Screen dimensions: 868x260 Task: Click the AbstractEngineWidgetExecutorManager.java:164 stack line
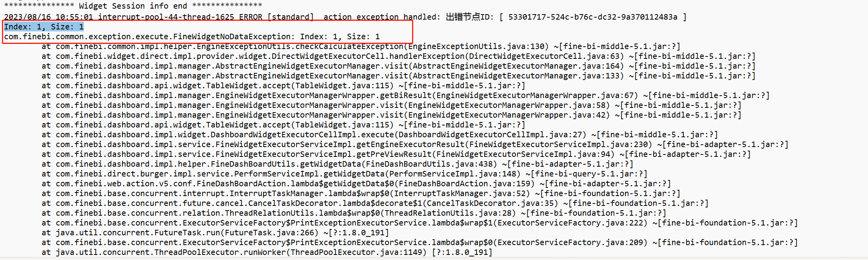point(398,66)
